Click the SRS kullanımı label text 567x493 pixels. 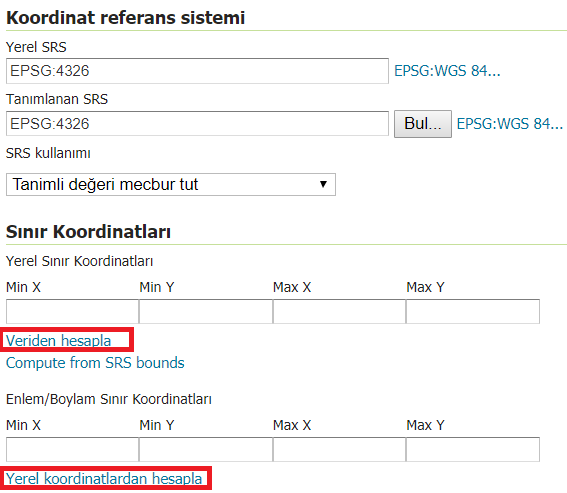pos(48,153)
